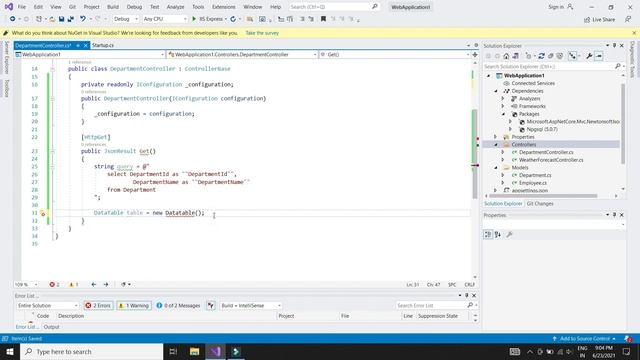
Task: Start debugging with the green IIS Express button
Action: (208, 19)
